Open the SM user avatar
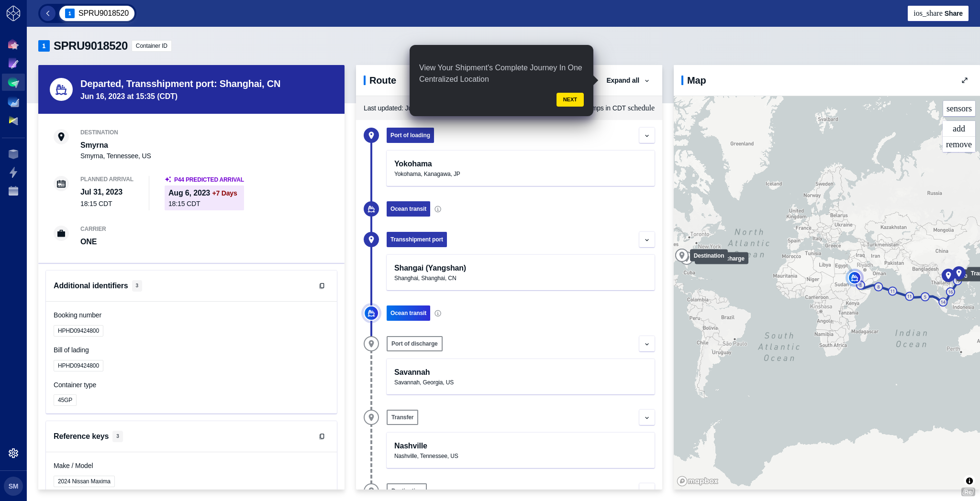 [x=13, y=486]
